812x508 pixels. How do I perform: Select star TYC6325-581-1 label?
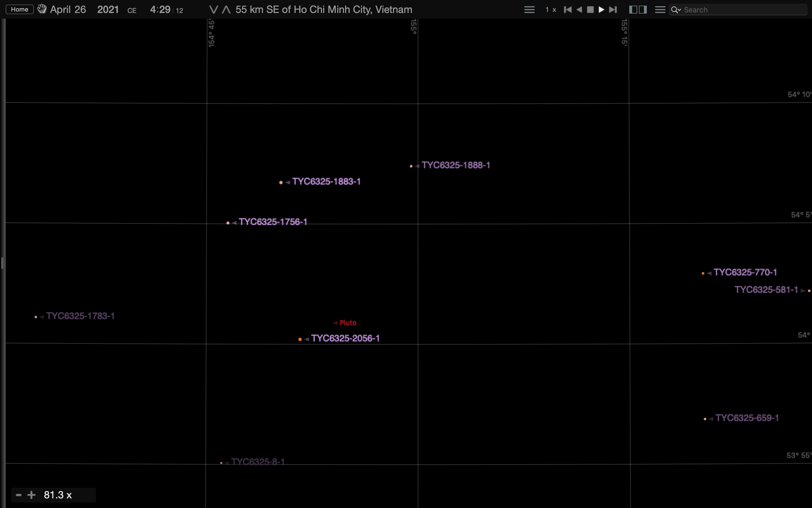click(766, 290)
